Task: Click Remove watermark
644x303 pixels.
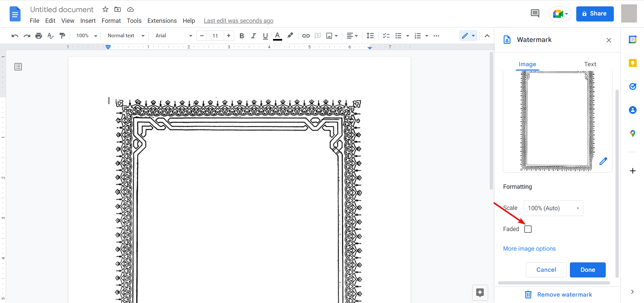Action: 558,295
